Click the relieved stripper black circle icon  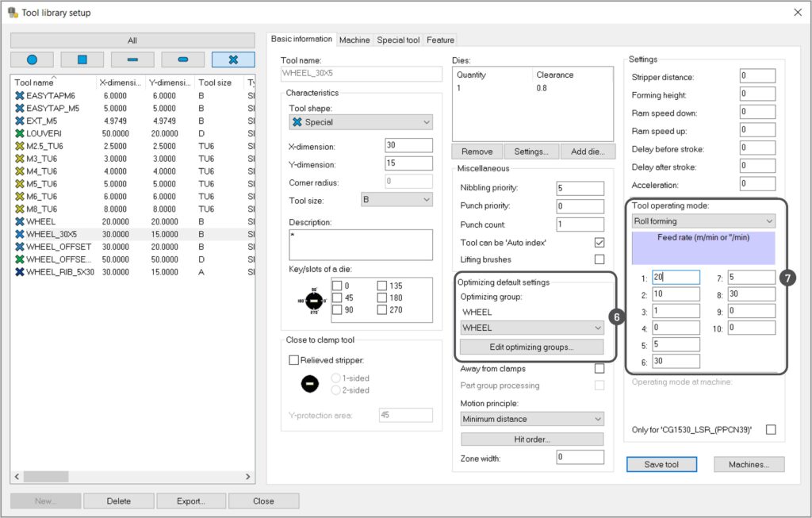(x=310, y=384)
